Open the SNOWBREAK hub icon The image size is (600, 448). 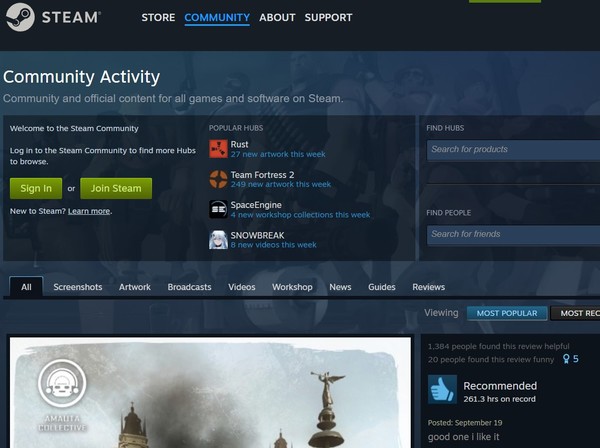point(218,239)
